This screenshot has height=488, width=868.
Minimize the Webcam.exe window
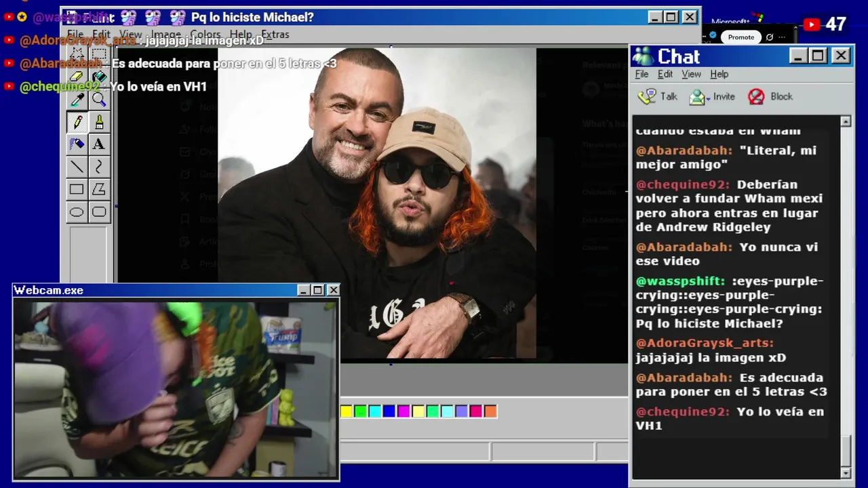pos(304,290)
